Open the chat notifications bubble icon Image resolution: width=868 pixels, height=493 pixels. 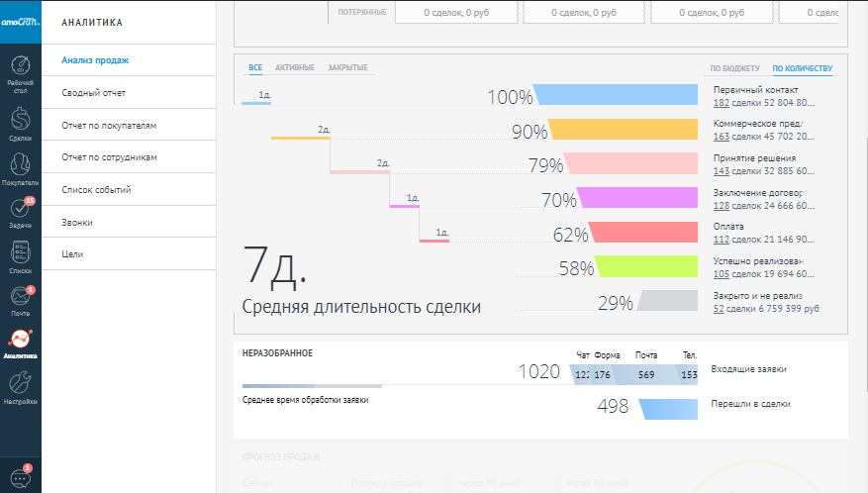tap(20, 475)
